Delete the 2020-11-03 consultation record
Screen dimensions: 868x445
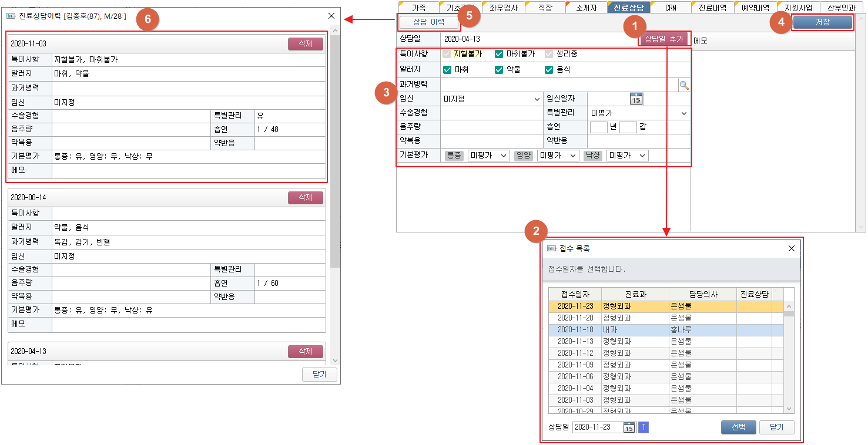pos(305,44)
